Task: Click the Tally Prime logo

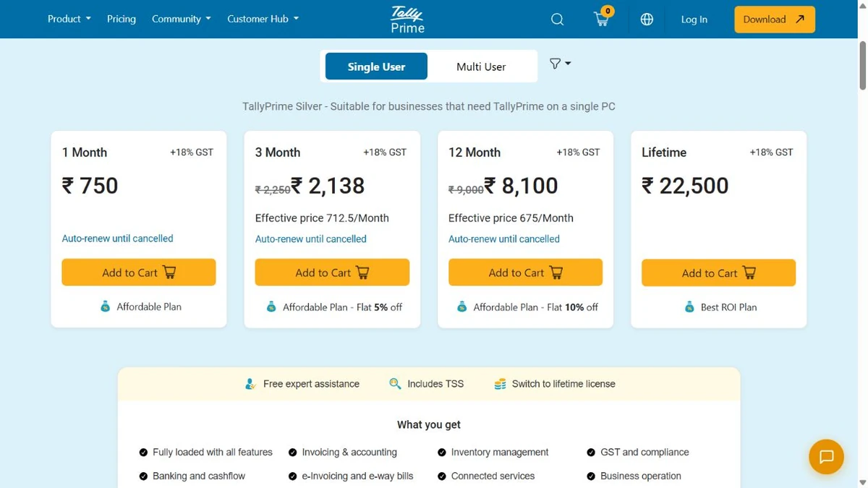Action: pos(408,20)
